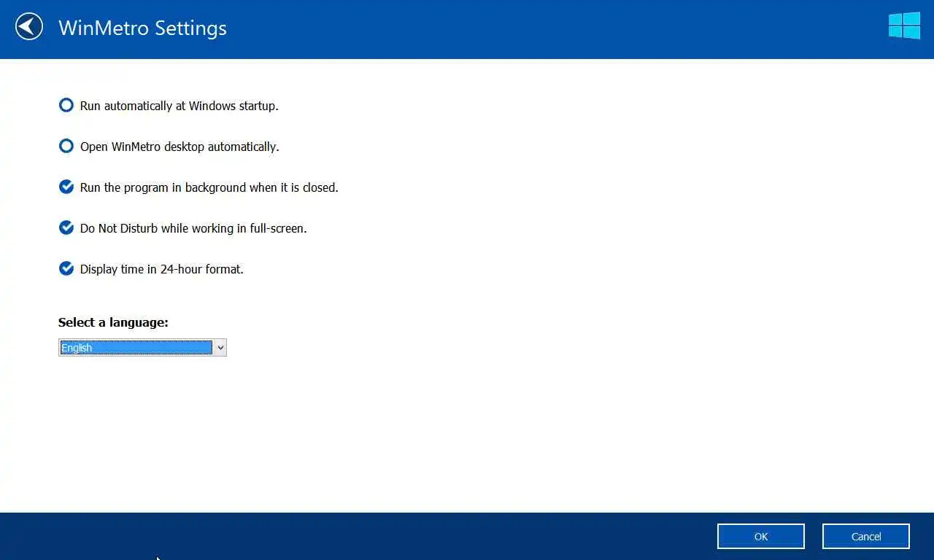Uncheck Display time in 24-hour format
The width and height of the screenshot is (934, 560).
tap(66, 268)
